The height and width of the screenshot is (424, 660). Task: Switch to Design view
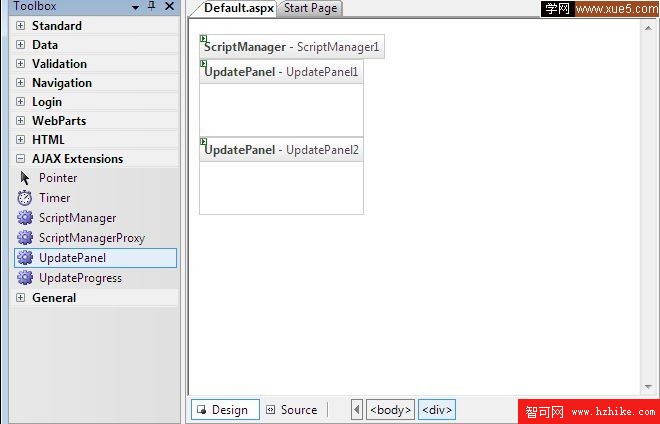225,410
